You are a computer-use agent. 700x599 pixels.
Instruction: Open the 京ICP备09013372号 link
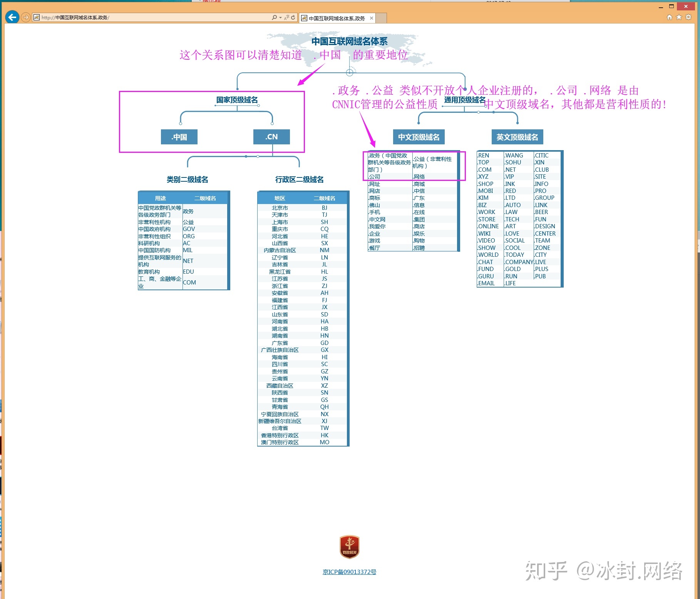[x=349, y=572]
